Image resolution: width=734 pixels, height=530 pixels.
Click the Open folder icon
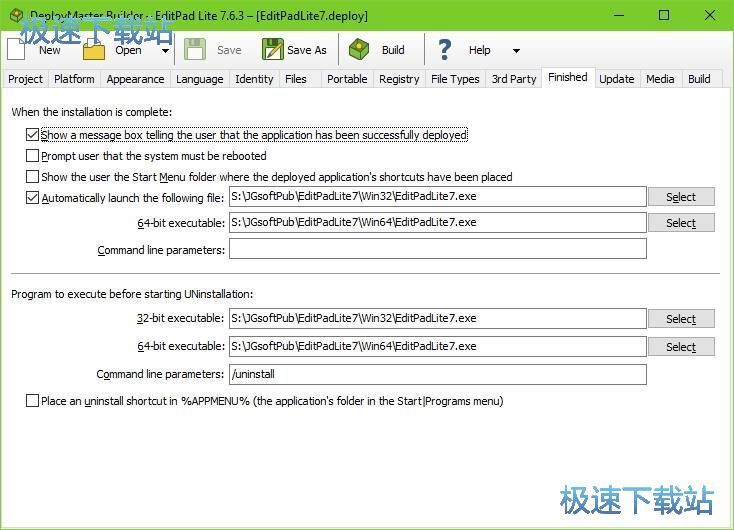pyautogui.click(x=94, y=50)
